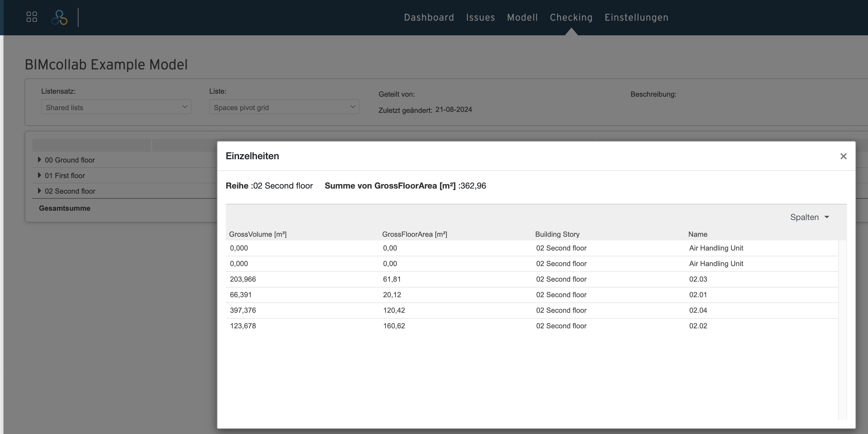The image size is (868, 434).
Task: Select the cell with value 66,391
Action: [241, 295]
